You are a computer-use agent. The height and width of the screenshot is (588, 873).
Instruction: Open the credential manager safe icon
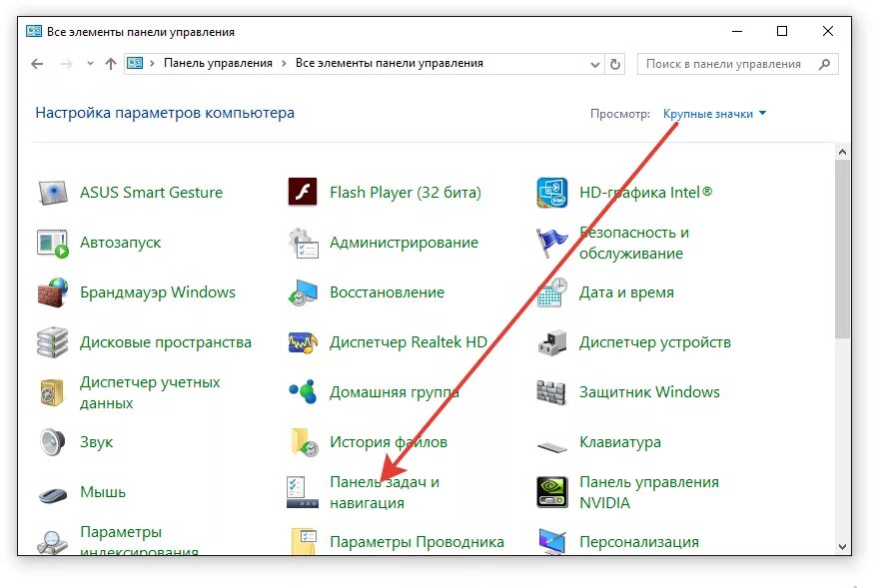(52, 392)
